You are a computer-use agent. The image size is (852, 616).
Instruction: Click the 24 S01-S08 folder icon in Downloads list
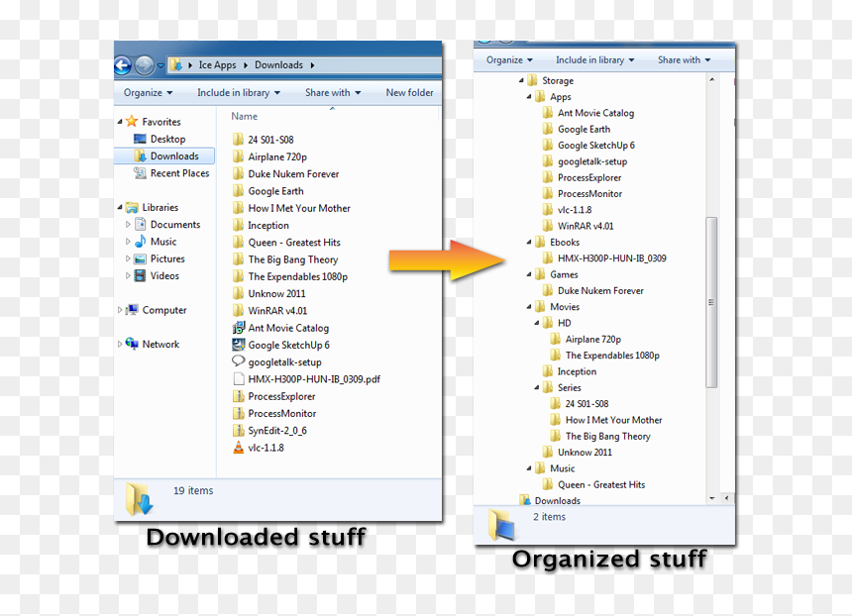tap(238, 139)
